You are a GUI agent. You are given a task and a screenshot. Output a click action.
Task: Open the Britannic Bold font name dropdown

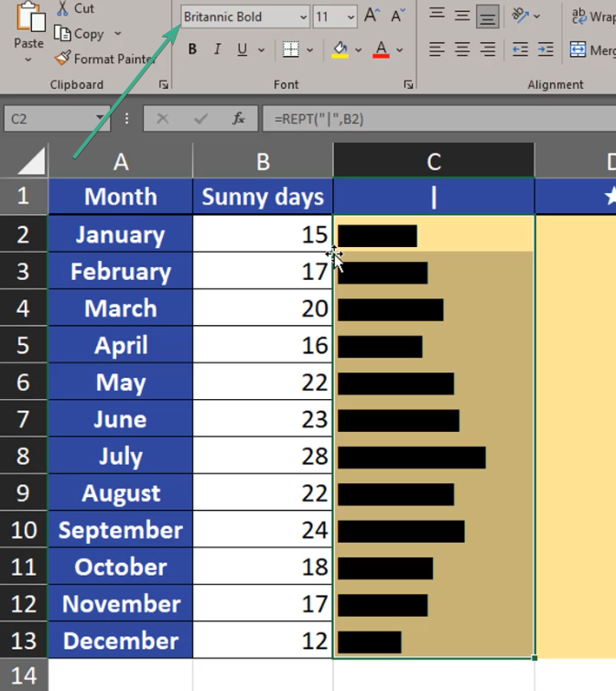[x=303, y=17]
